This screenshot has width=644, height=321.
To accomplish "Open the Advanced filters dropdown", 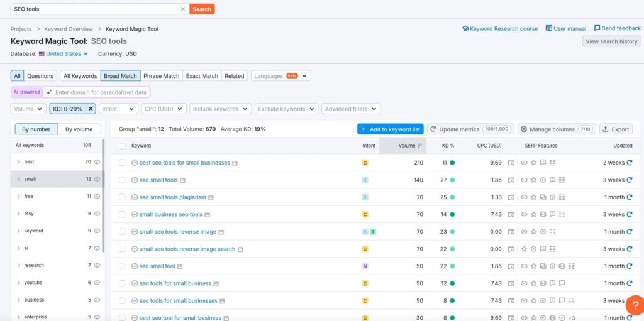I will tap(351, 109).
